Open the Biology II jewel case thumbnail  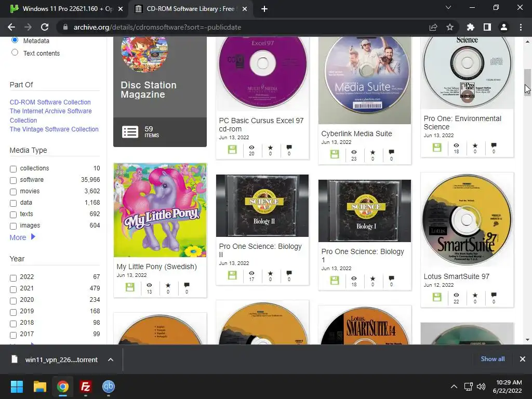pos(262,206)
